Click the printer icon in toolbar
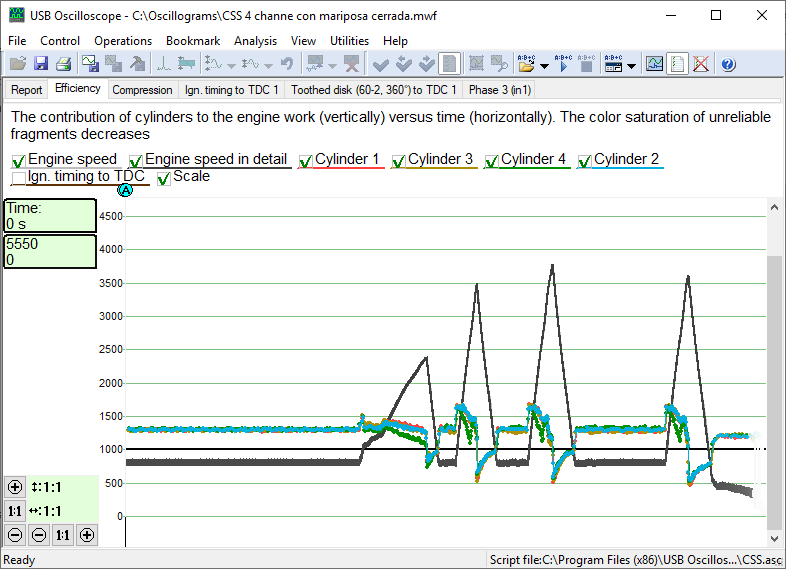 (63, 64)
